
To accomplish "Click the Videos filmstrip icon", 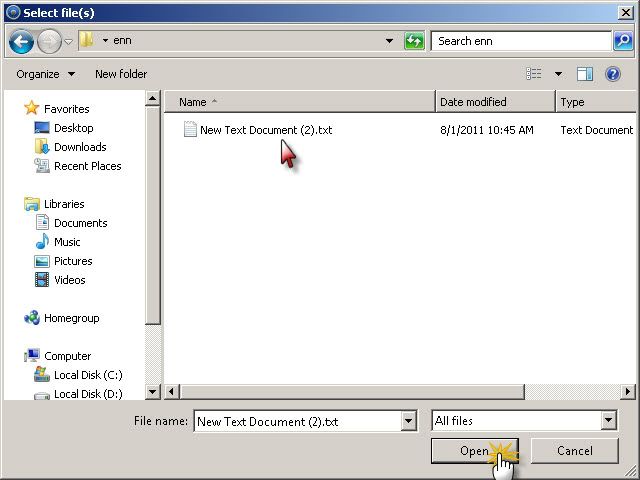I will pos(42,280).
